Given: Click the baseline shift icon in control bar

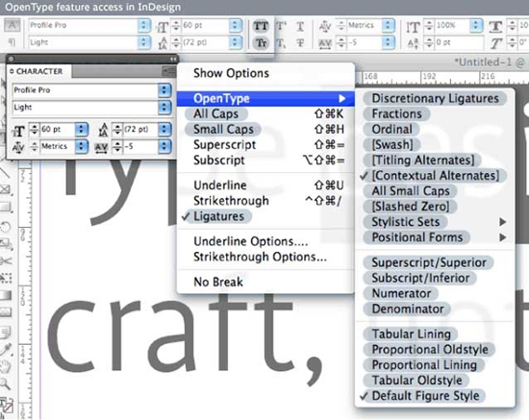Looking at the screenshot, I should click(413, 43).
